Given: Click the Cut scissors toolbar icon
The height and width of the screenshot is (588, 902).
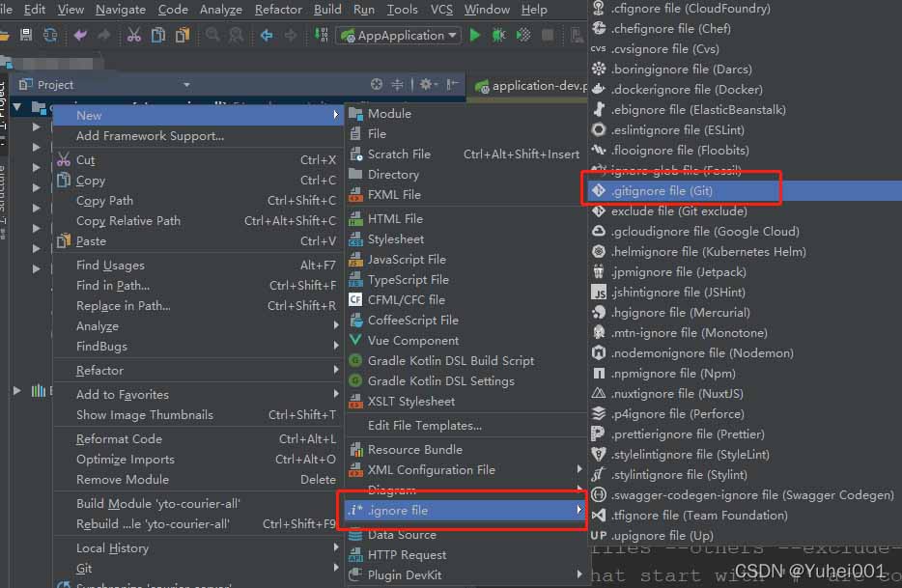Looking at the screenshot, I should 133,35.
